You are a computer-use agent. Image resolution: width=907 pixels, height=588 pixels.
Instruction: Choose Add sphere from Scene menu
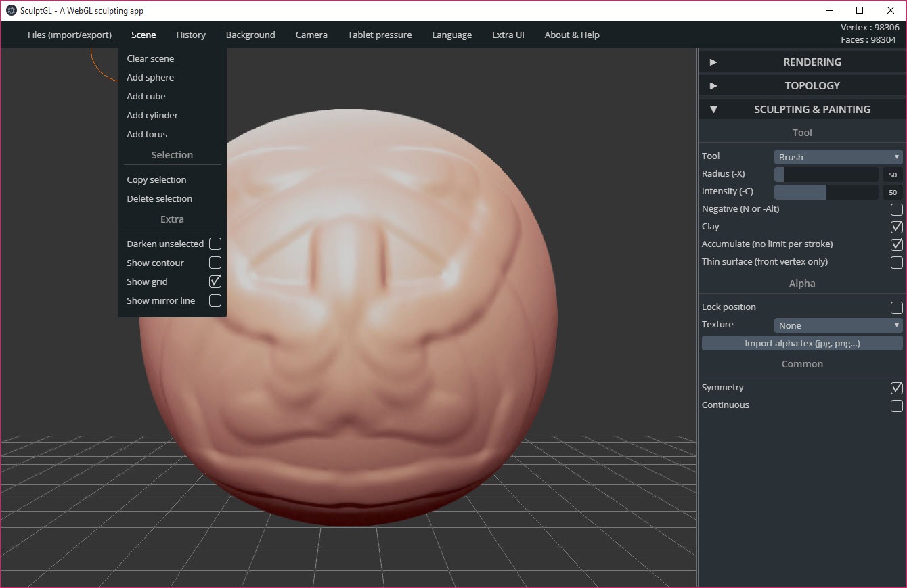150,77
